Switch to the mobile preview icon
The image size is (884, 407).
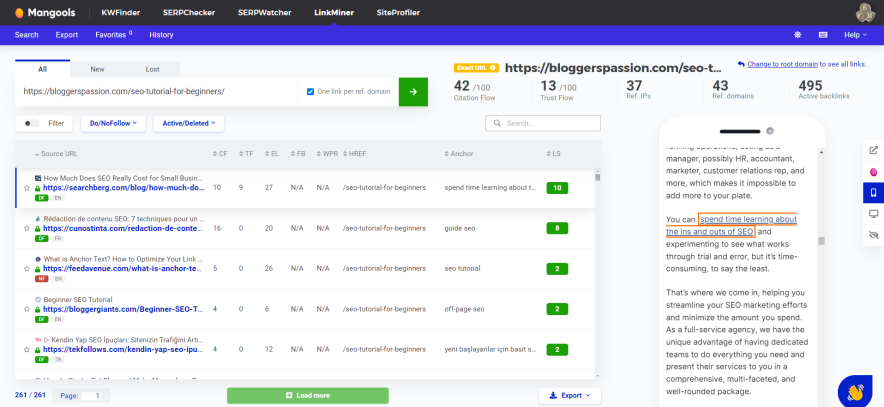tap(874, 193)
